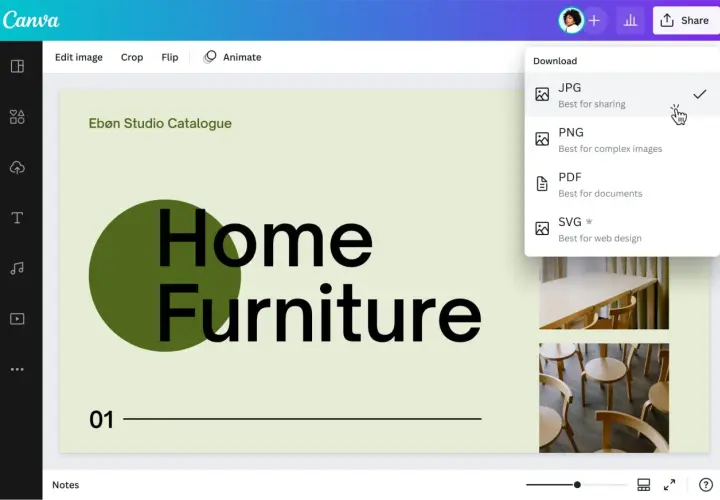
Task: Open the grid view pages icon
Action: [644, 485]
